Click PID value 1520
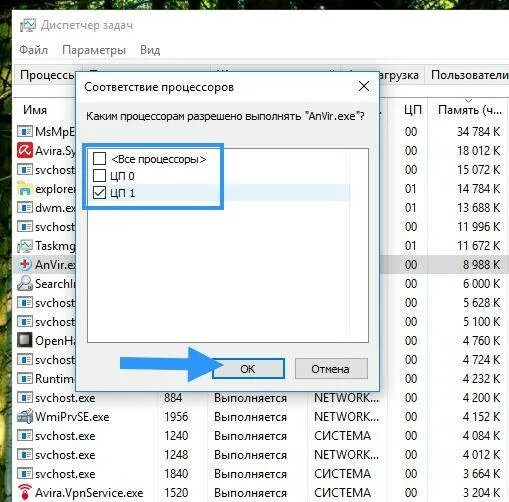 [x=176, y=493]
